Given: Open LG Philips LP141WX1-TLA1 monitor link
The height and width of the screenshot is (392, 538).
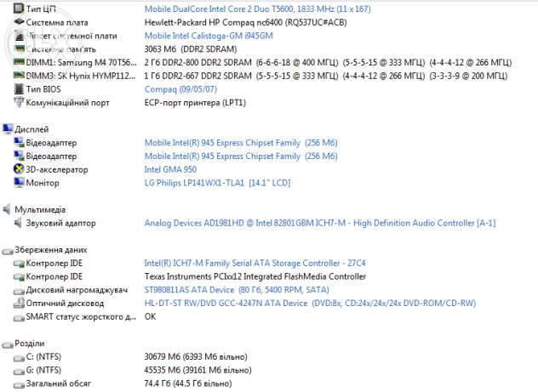Looking at the screenshot, I should pyautogui.click(x=217, y=183).
